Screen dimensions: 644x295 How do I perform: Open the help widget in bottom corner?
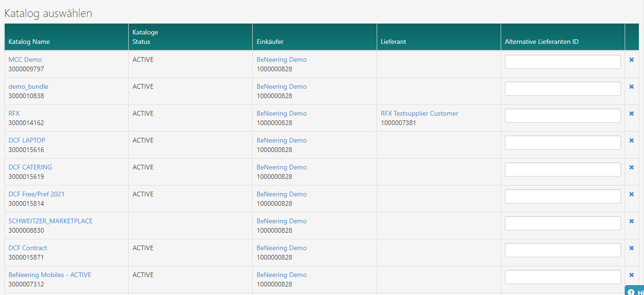tap(635, 291)
